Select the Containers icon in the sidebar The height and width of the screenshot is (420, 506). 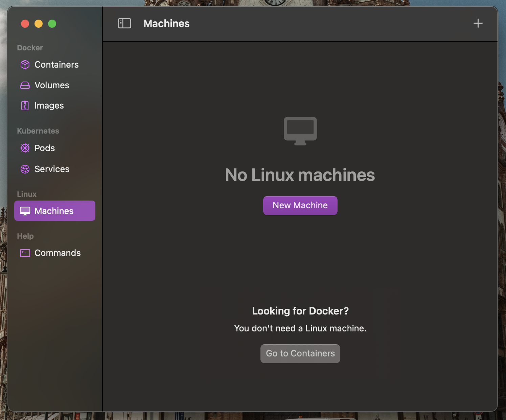25,65
